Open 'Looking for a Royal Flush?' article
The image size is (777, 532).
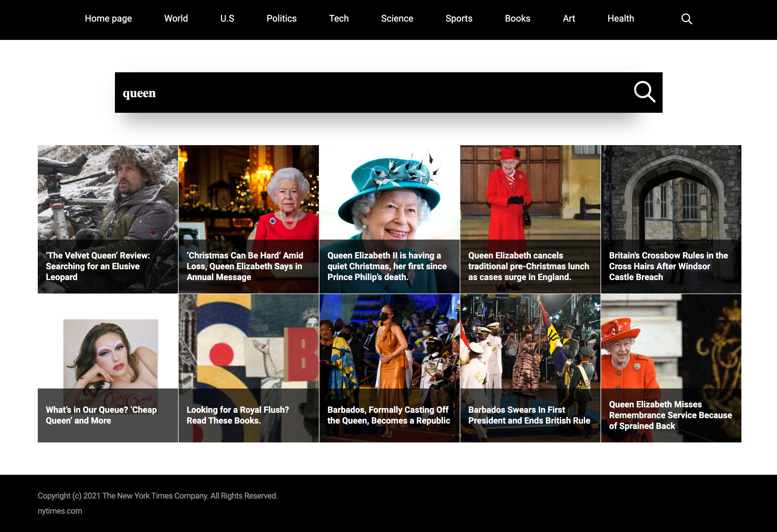point(248,368)
